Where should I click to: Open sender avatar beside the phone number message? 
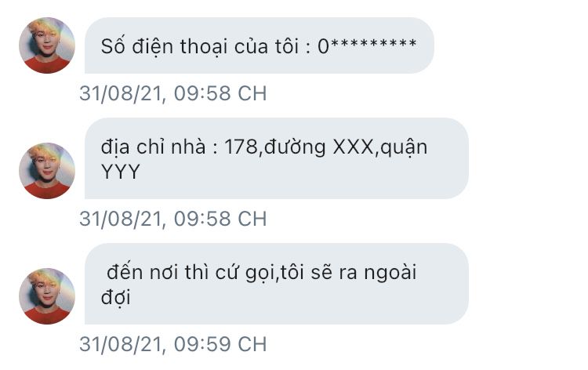(x=47, y=45)
